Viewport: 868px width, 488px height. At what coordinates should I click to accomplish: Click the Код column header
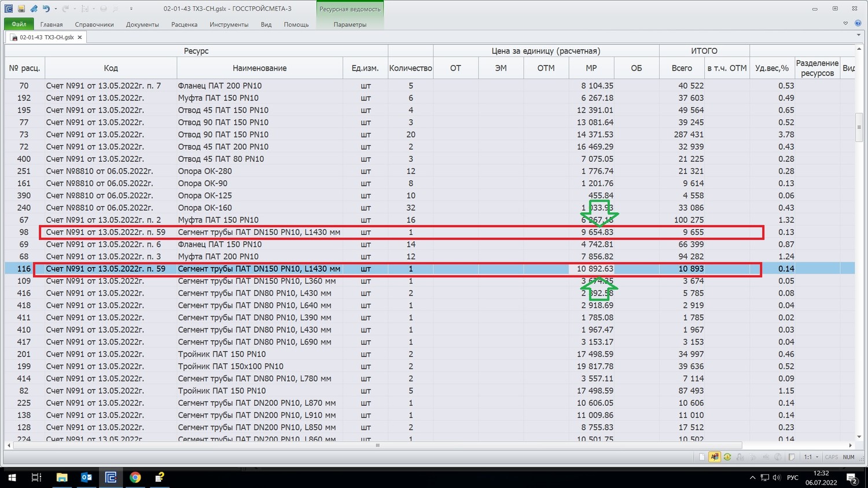pos(111,68)
